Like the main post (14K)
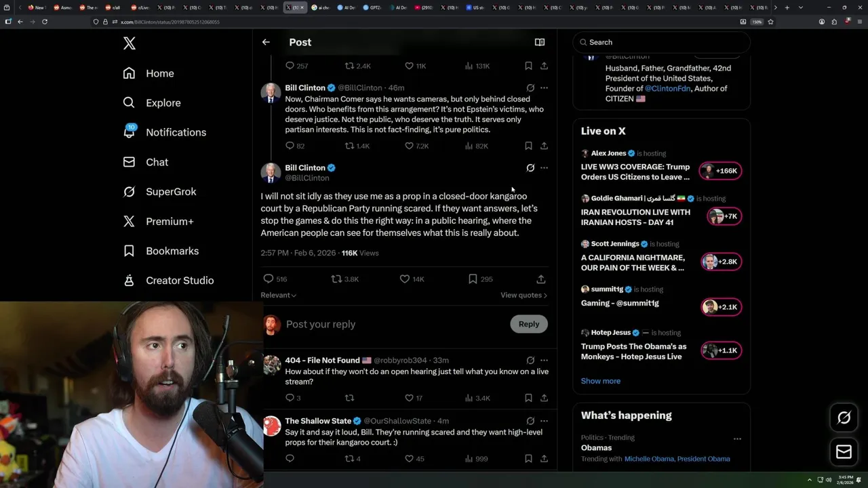This screenshot has height=488, width=868. (x=412, y=279)
